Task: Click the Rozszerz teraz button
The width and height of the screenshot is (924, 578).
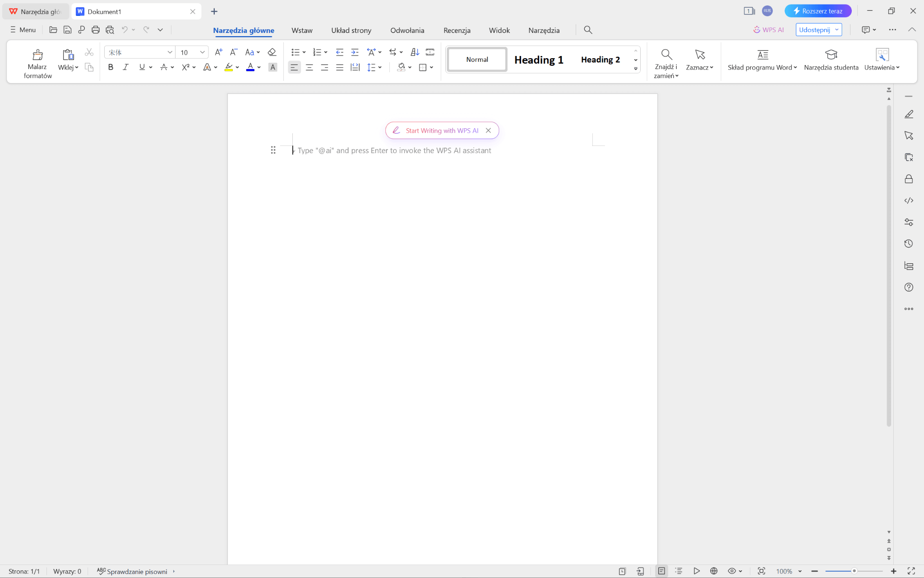Action: point(817,10)
